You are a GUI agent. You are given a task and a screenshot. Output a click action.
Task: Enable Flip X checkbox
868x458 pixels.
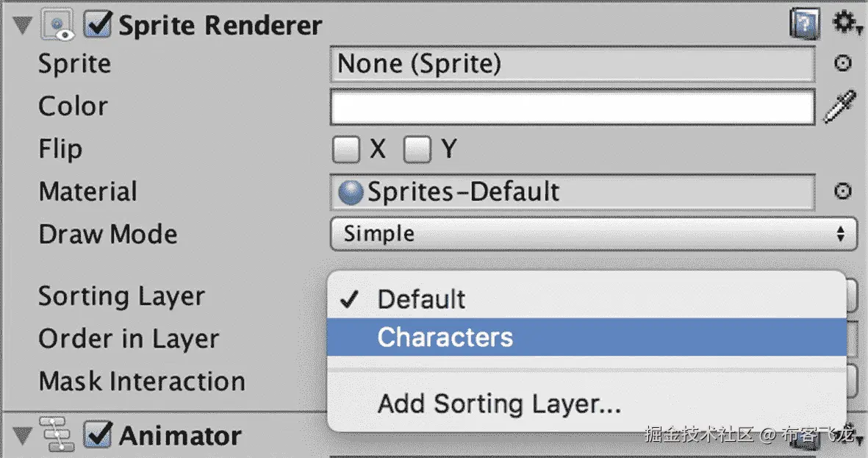(x=346, y=149)
